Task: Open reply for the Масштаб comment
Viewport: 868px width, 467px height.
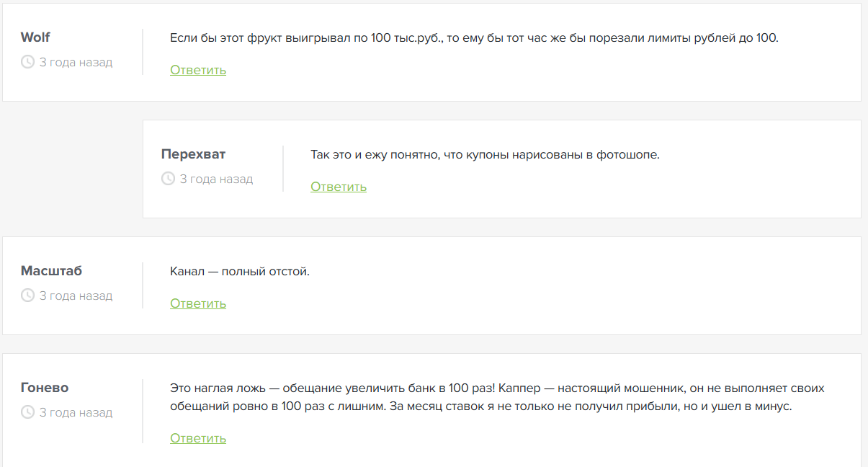Action: pos(198,303)
